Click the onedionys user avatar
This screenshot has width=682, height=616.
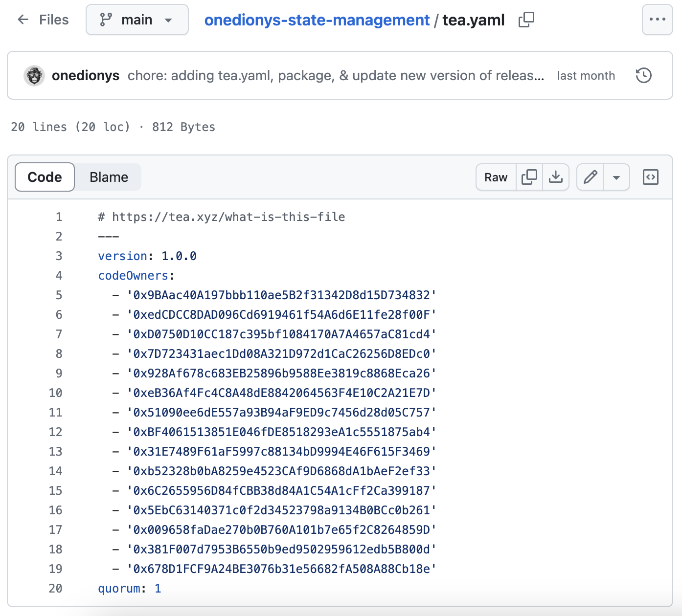[34, 76]
